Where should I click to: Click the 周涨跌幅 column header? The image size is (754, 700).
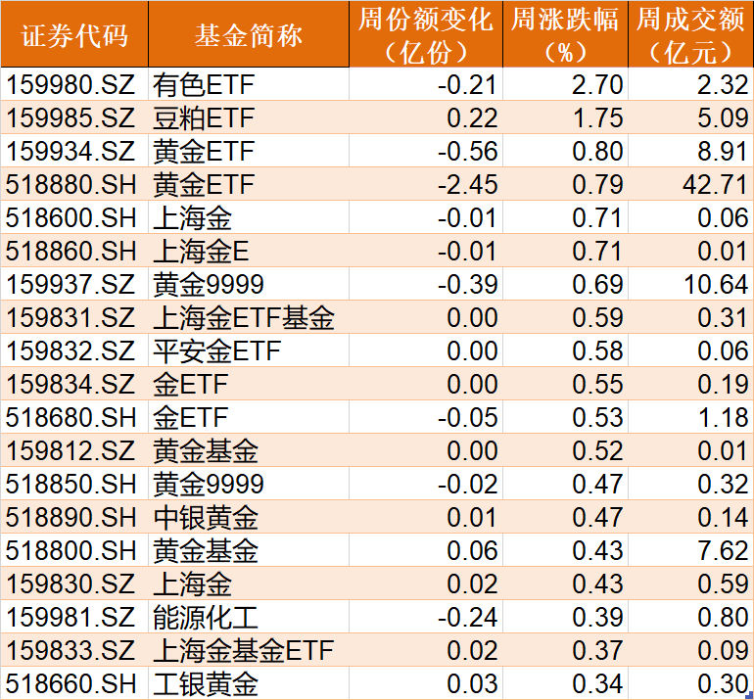(x=566, y=34)
